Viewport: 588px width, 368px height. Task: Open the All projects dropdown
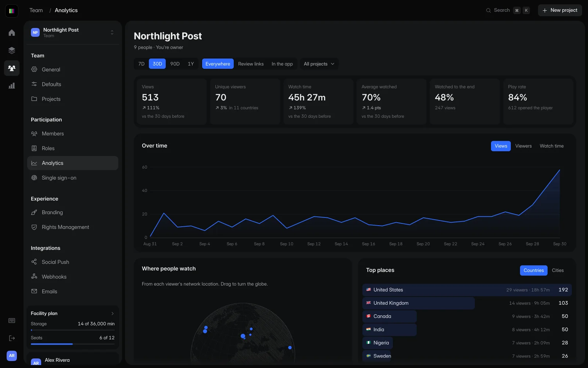click(x=319, y=64)
